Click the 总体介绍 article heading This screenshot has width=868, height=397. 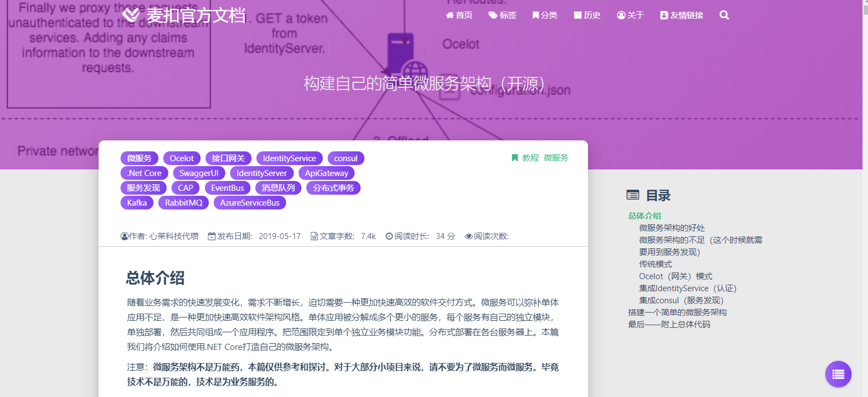[x=155, y=278]
